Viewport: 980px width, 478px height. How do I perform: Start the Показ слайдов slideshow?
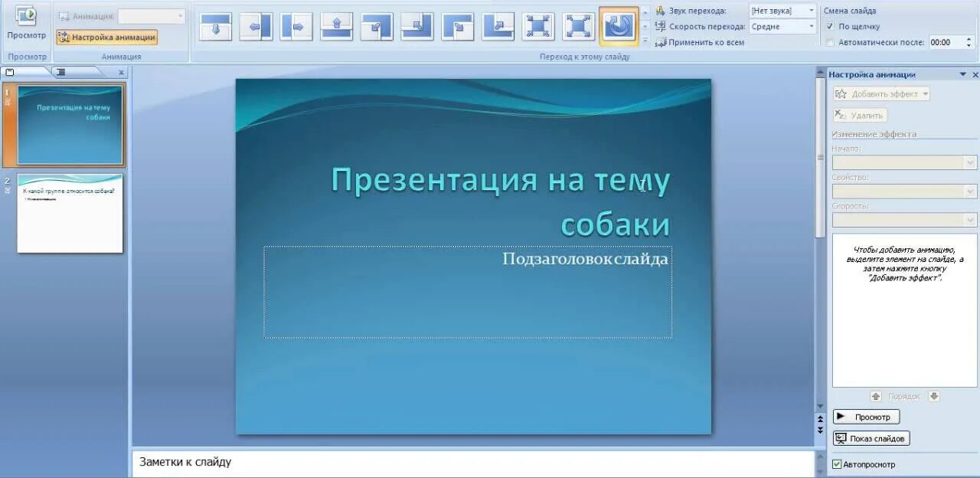(x=871, y=439)
